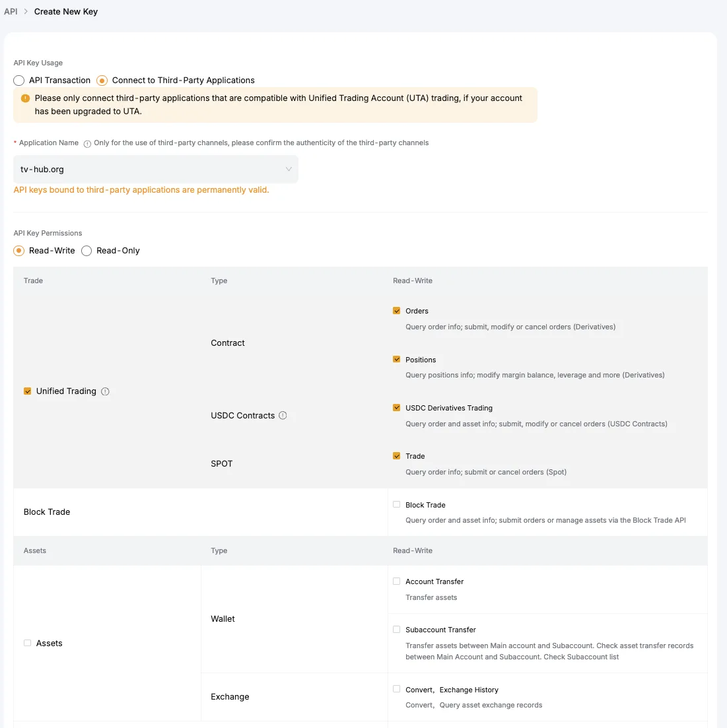The width and height of the screenshot is (727, 728).
Task: Click the info icon beside Unified Trading
Action: (x=105, y=391)
